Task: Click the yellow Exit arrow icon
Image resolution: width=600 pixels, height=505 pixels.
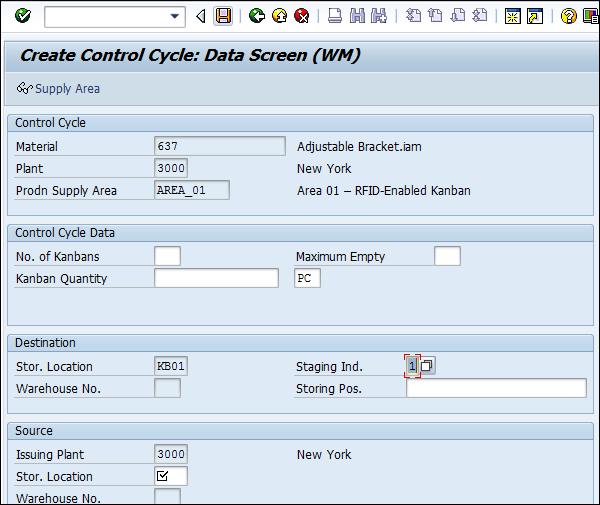Action: 279,16
